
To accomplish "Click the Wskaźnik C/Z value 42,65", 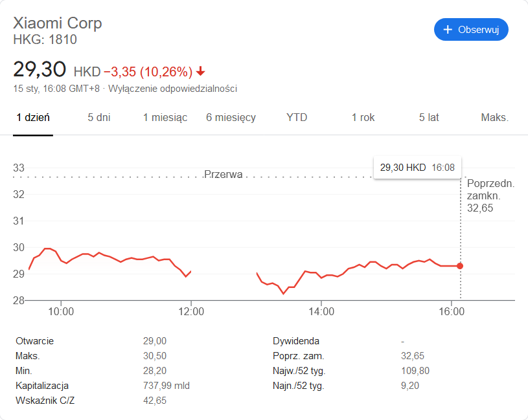I will [x=155, y=401].
